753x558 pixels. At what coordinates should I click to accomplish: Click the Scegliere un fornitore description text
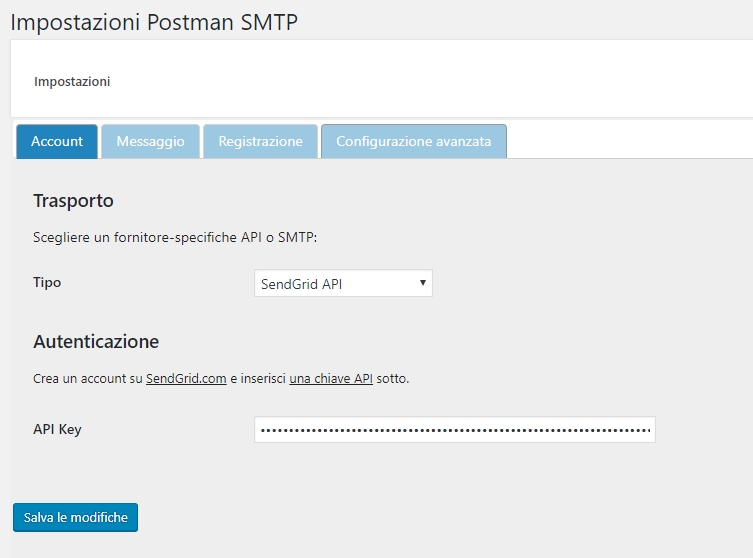175,237
